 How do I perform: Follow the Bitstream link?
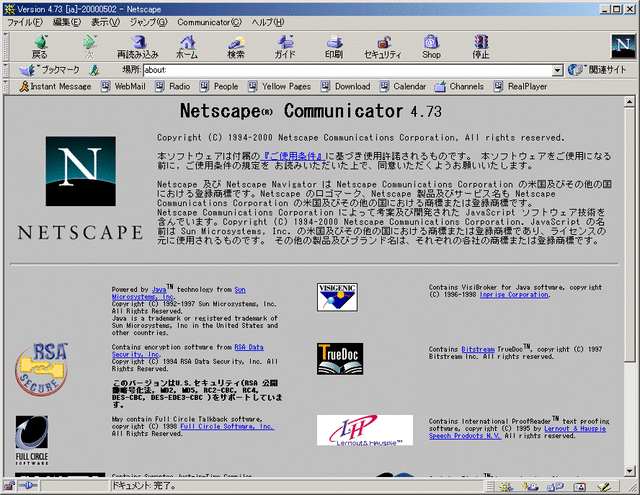(x=478, y=349)
